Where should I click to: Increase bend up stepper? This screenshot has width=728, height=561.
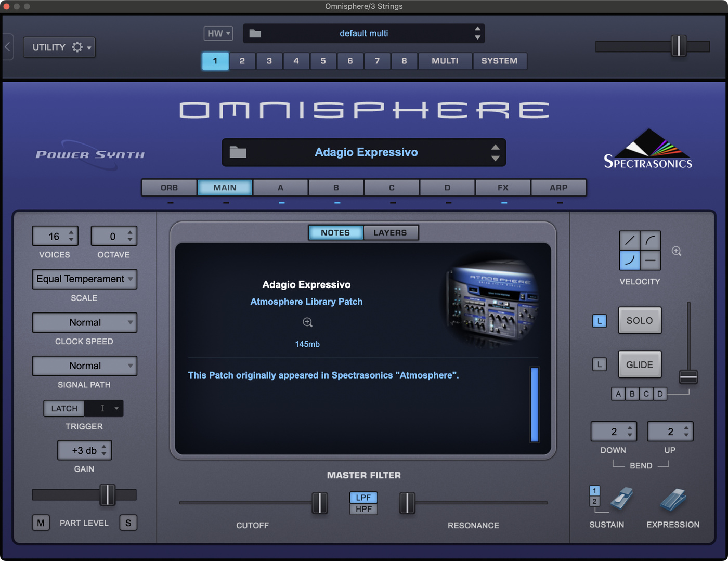[x=686, y=428]
